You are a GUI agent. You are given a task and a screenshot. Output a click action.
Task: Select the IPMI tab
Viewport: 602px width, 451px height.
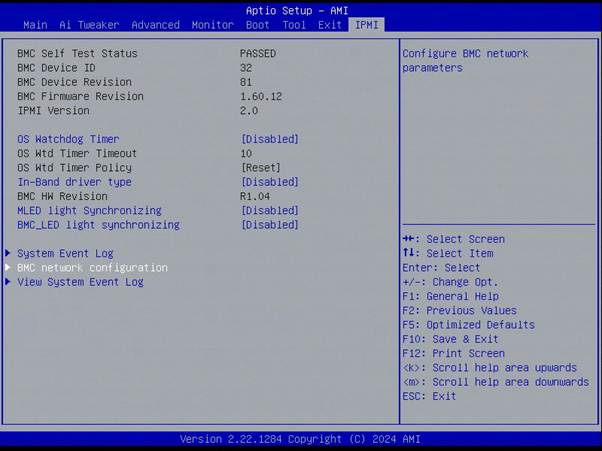(367, 25)
